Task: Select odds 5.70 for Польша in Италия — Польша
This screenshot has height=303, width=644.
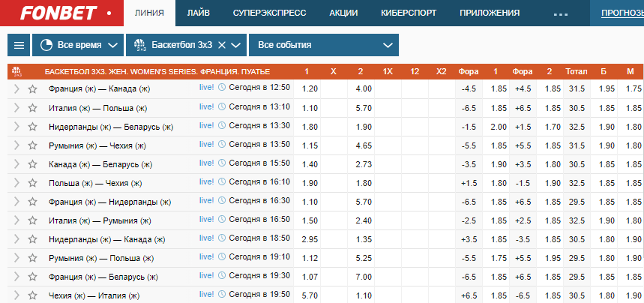Action: [361, 108]
